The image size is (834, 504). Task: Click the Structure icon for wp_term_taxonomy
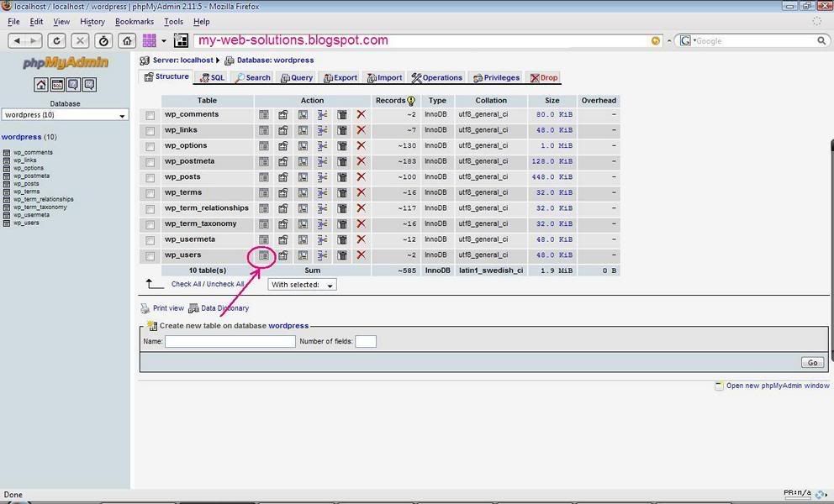[x=283, y=223]
